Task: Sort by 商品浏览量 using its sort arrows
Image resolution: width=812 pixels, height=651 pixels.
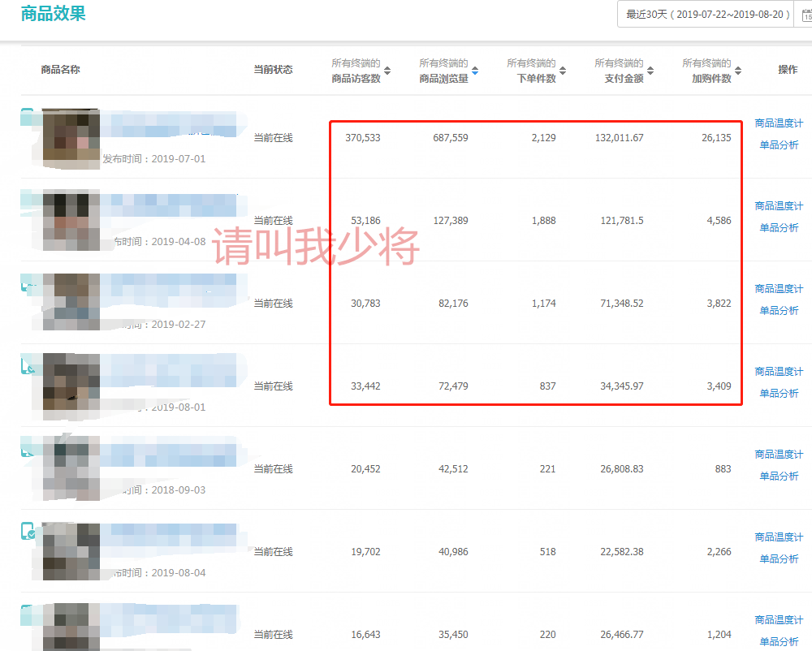Action: (475, 71)
